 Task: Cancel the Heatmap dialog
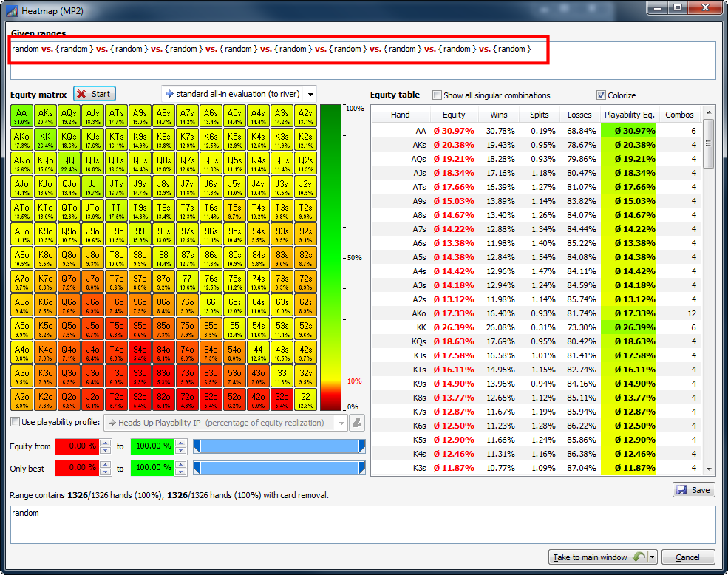pyautogui.click(x=687, y=557)
